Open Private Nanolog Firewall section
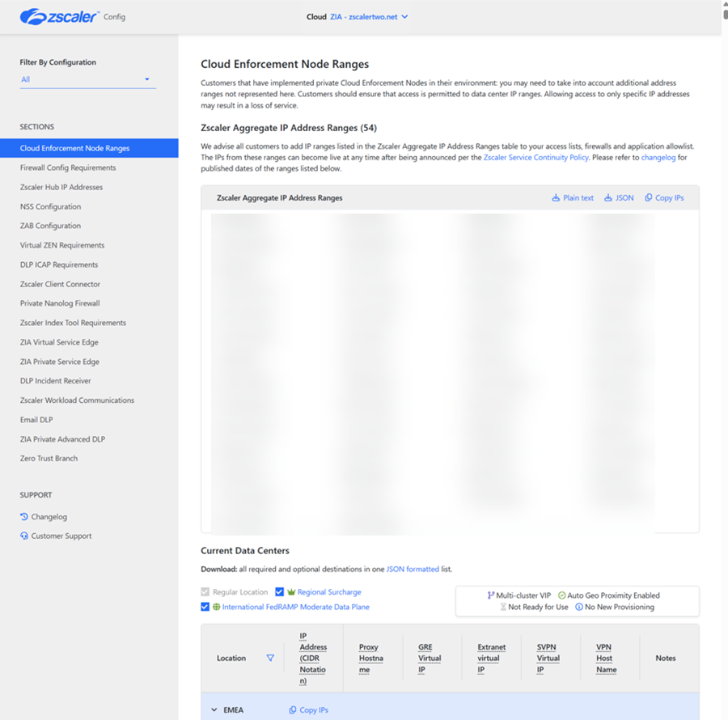The height and width of the screenshot is (720, 728). pyautogui.click(x=60, y=303)
